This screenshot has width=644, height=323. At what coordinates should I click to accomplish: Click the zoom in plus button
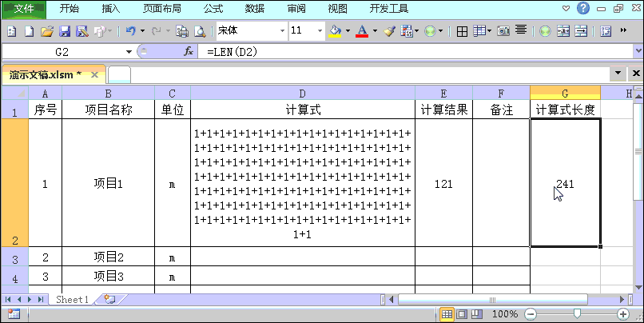coord(623,315)
